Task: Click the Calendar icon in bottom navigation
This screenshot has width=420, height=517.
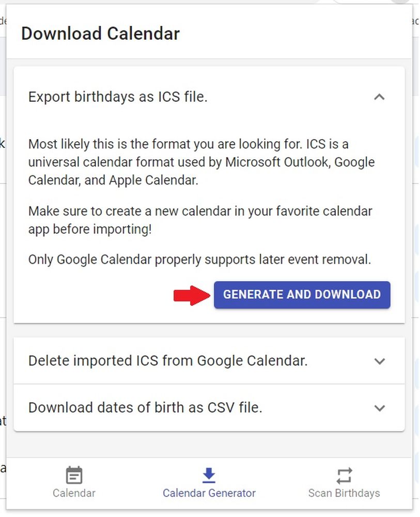Action: pos(74,475)
